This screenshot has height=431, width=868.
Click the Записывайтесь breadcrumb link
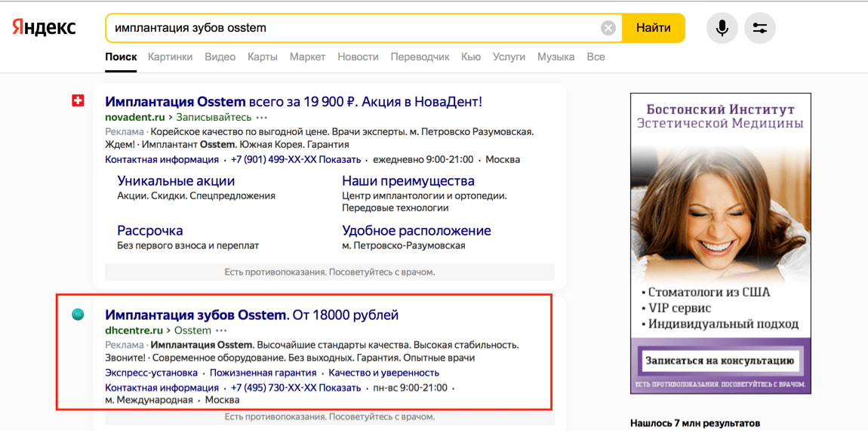(213, 117)
